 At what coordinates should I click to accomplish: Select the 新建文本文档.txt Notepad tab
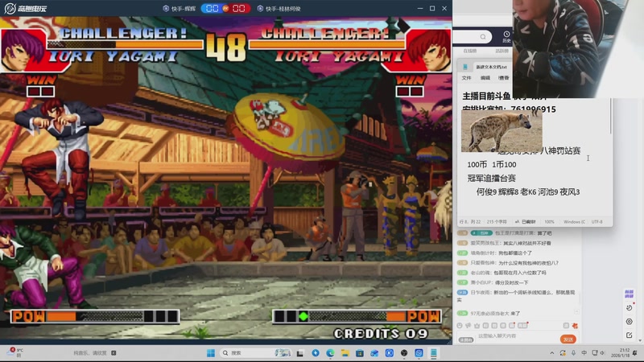[x=491, y=67]
